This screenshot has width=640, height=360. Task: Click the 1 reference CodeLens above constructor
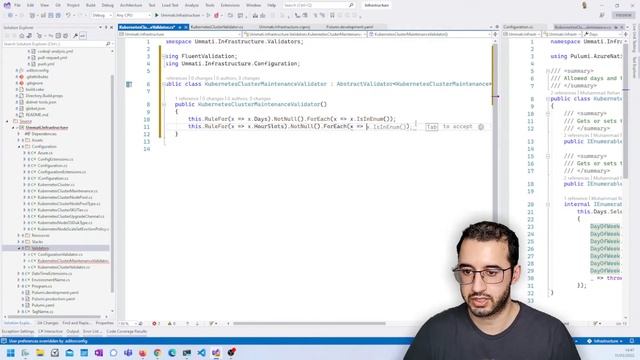[187, 98]
